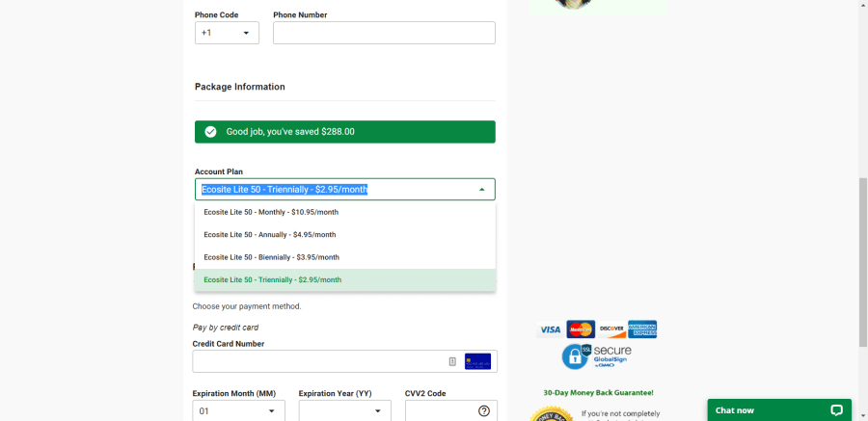
Task: Click the selected Triennially plan text field
Action: (345, 189)
